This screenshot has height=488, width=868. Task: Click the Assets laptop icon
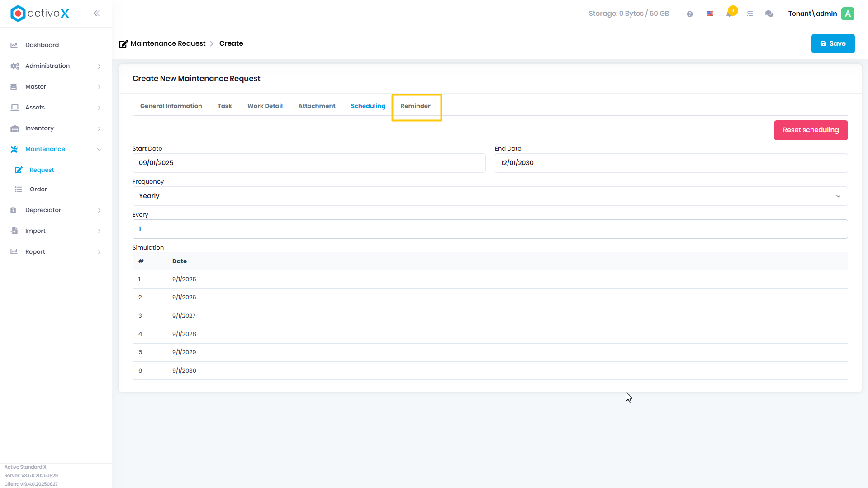[x=15, y=108]
